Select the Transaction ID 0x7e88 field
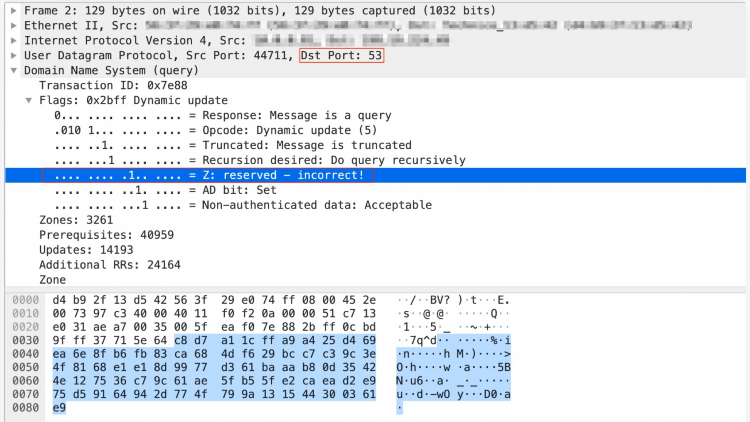This screenshot has height=422, width=750. [113, 85]
